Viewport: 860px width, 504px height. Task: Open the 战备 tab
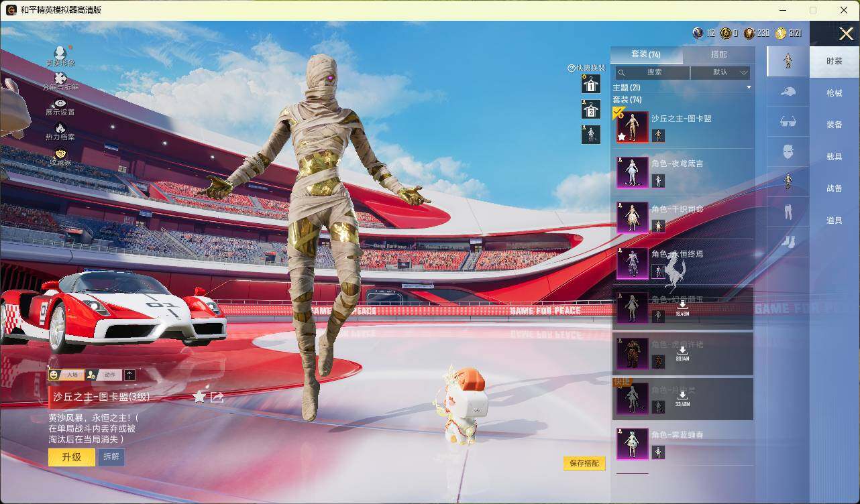[x=835, y=188]
